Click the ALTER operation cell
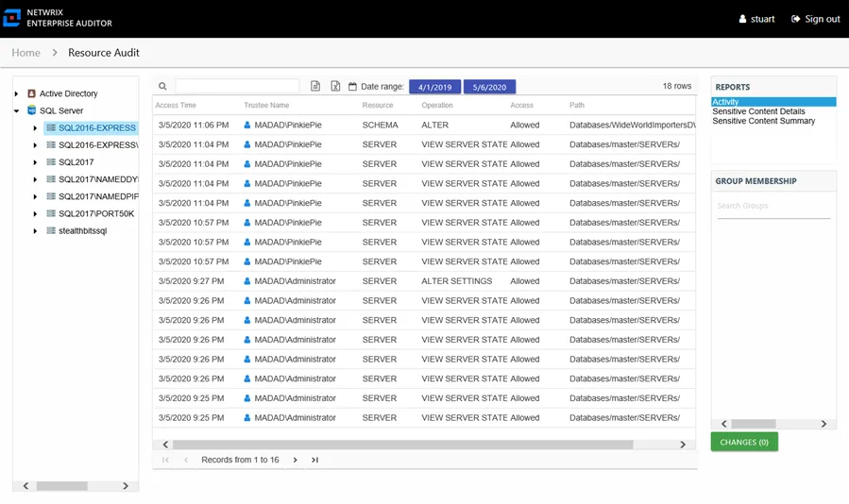Screen dimensions: 849x504 (x=434, y=125)
